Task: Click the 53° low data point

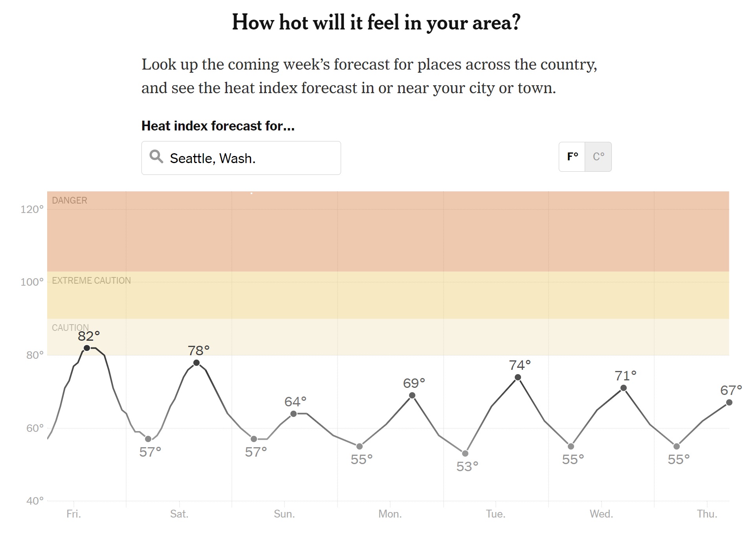Action: (465, 453)
